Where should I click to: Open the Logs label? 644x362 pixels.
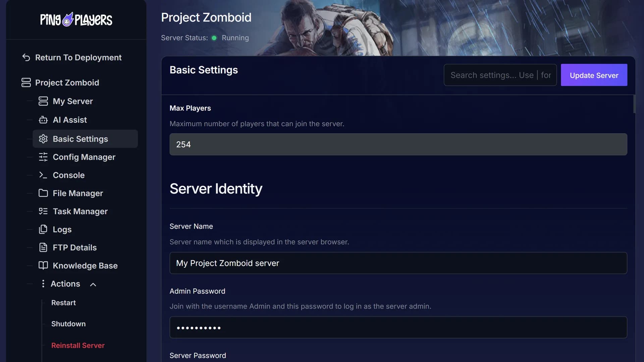(x=62, y=229)
